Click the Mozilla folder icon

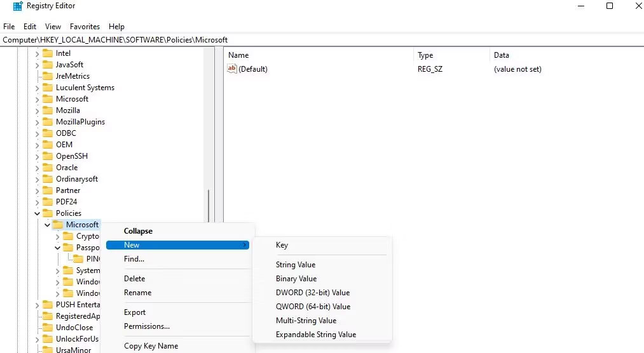[x=48, y=110]
